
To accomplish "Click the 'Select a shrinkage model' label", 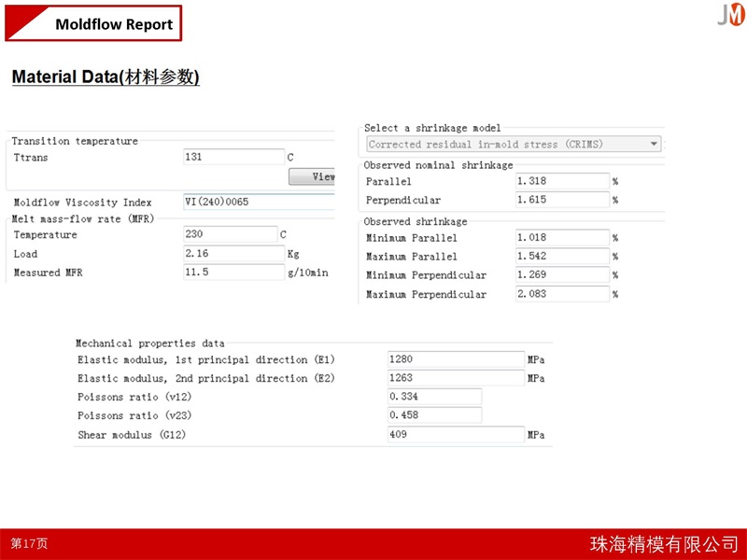I will coord(432,128).
